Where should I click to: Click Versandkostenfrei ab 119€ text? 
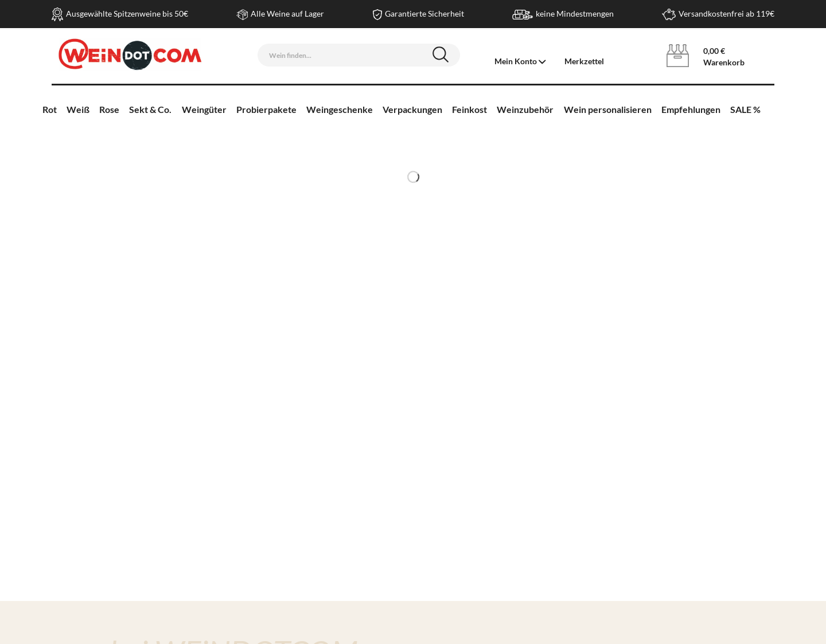(x=726, y=14)
